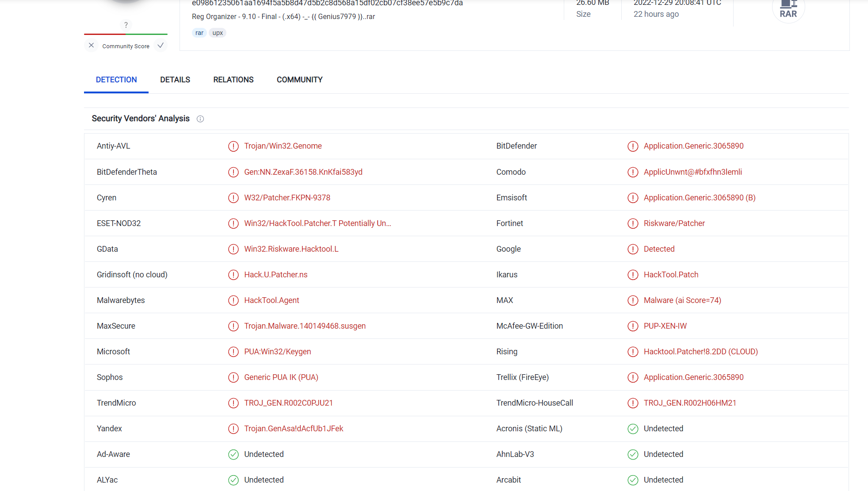The image size is (868, 491).
Task: Click the info icon beside Security Vendors' Analysis
Action: point(200,119)
